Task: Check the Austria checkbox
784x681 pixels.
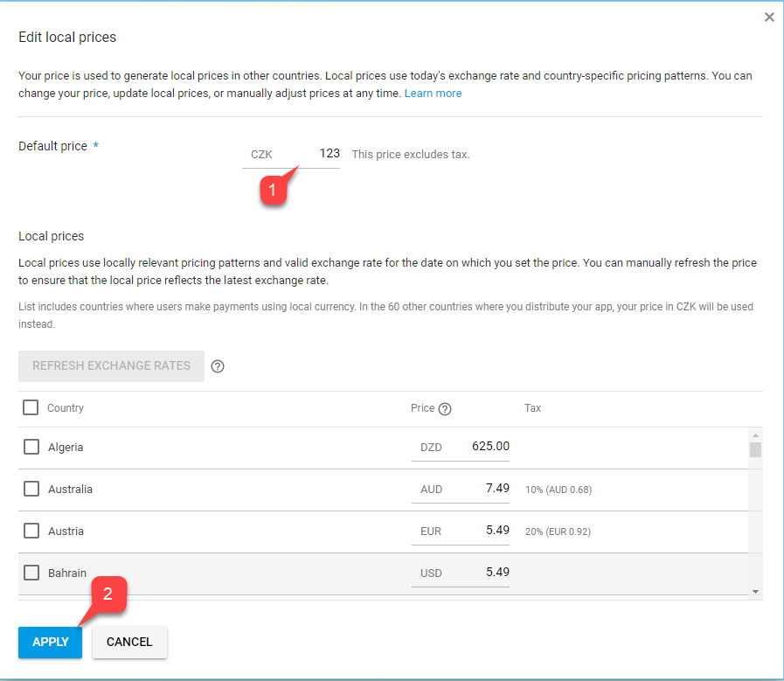Action: 31,530
